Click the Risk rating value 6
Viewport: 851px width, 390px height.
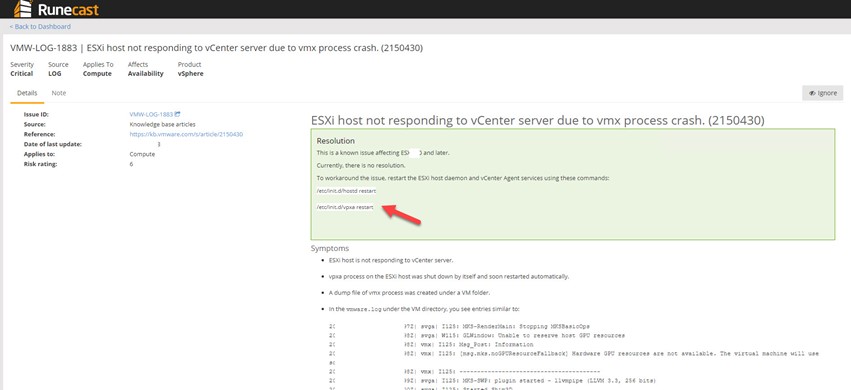(131, 164)
